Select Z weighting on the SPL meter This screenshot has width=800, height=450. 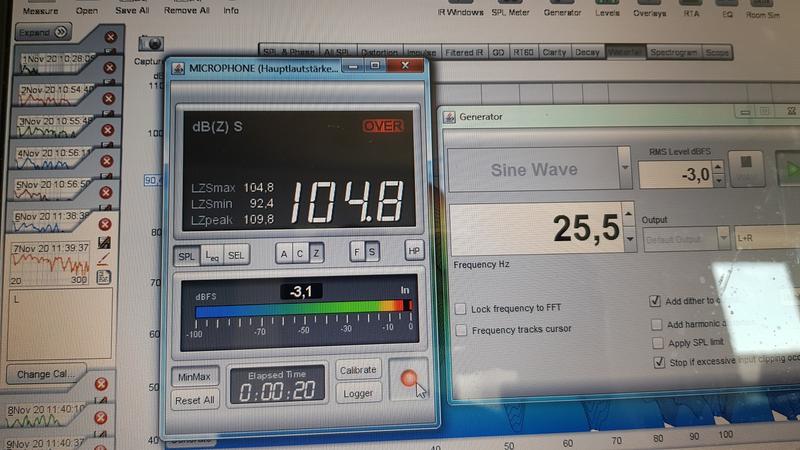click(316, 253)
